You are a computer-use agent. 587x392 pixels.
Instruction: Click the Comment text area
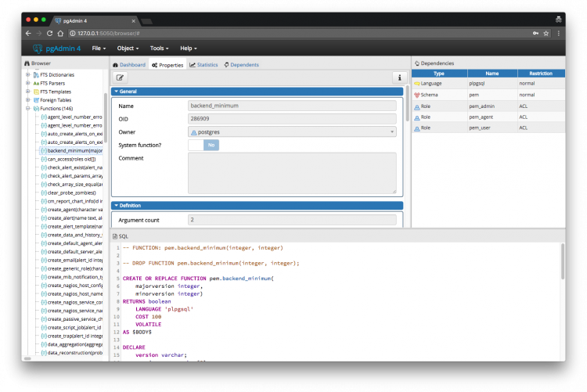point(292,171)
